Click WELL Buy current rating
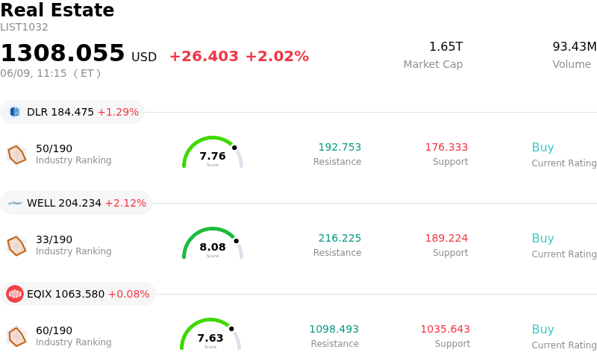 coord(543,238)
